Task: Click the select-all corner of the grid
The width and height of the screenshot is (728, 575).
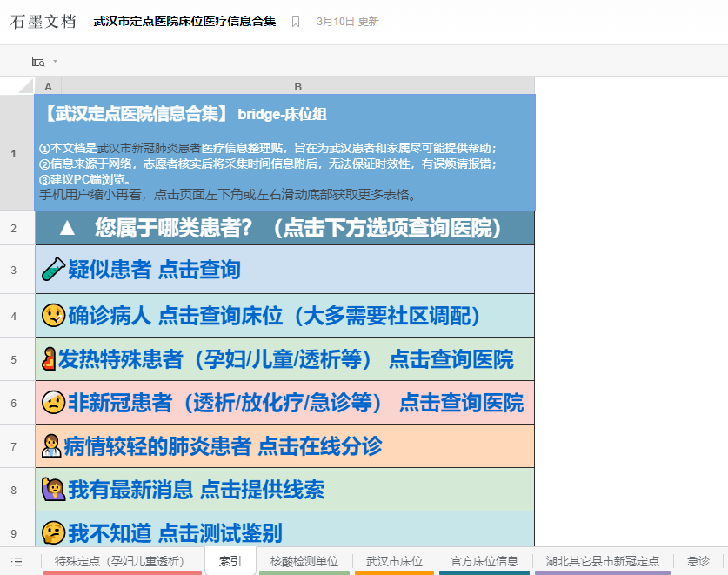Action: coord(17,86)
